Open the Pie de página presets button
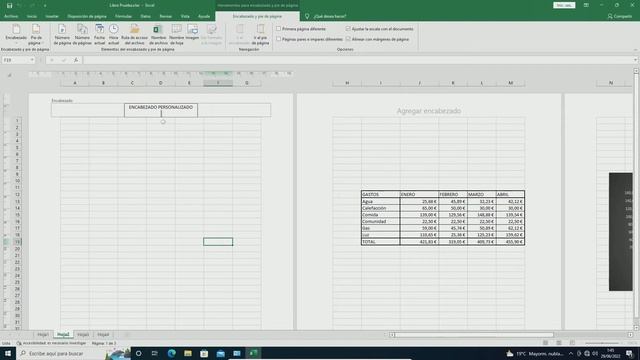Image resolution: width=640 pixels, height=360 pixels. pos(36,34)
